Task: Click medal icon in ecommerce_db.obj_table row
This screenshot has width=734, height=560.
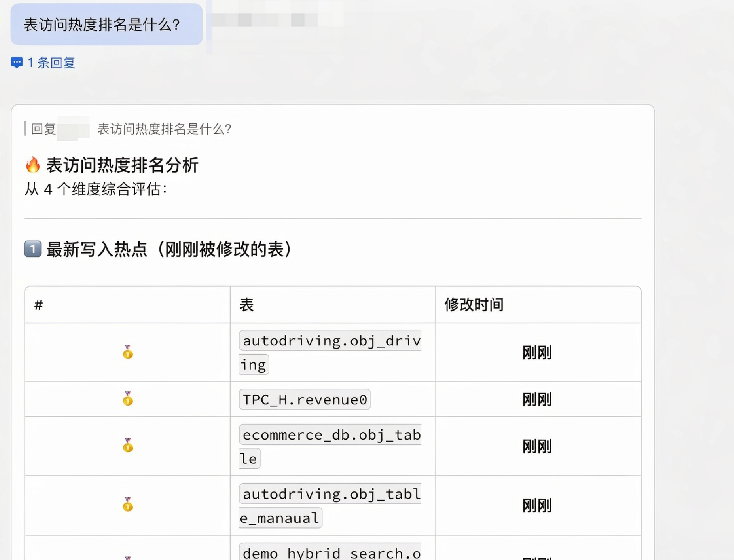Action: 128,445
